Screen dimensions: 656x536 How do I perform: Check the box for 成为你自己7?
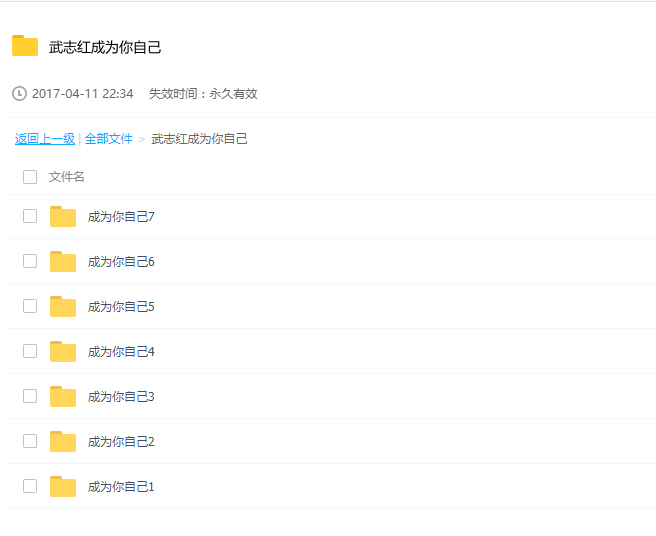click(x=30, y=216)
